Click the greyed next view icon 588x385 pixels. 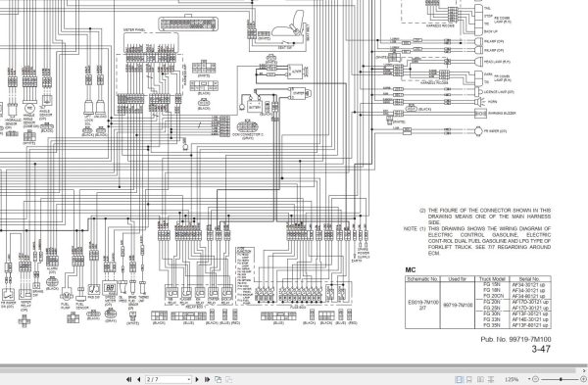228,379
